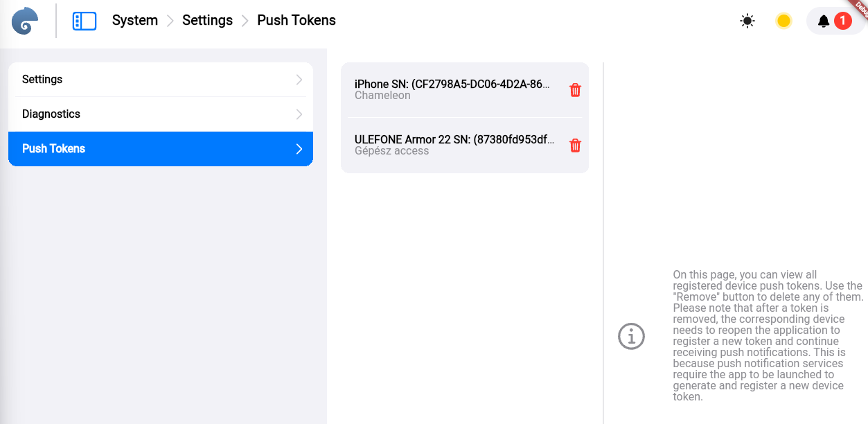The height and width of the screenshot is (424, 868).
Task: Expand Settings row chevron arrow
Action: point(299,80)
